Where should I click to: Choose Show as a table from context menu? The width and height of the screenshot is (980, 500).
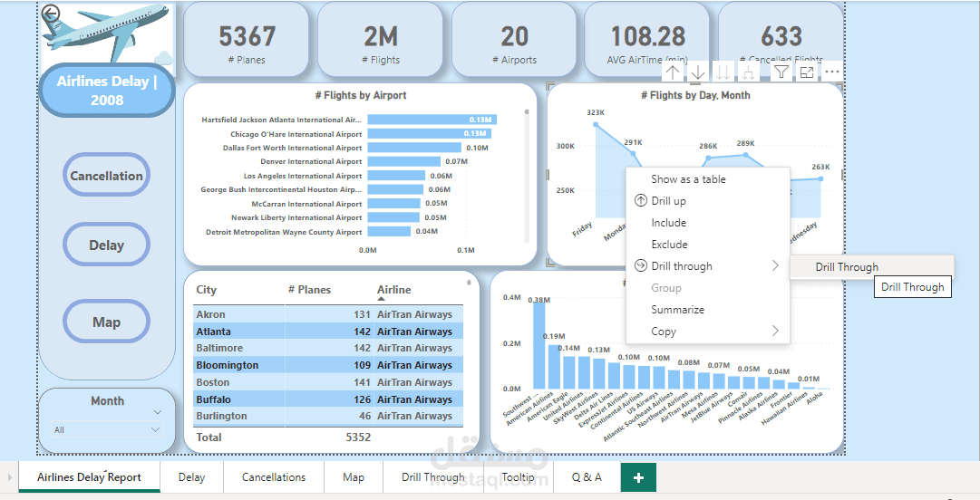[688, 179]
